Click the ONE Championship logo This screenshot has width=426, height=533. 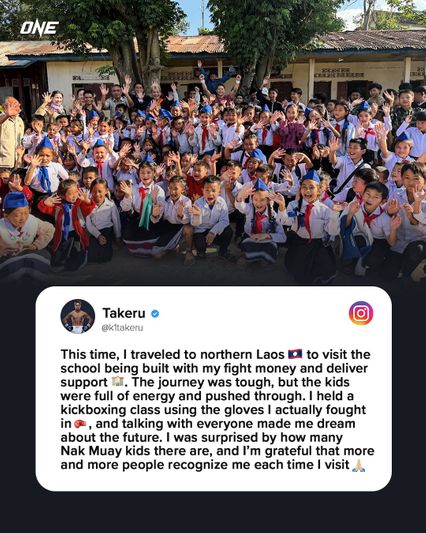click(39, 29)
